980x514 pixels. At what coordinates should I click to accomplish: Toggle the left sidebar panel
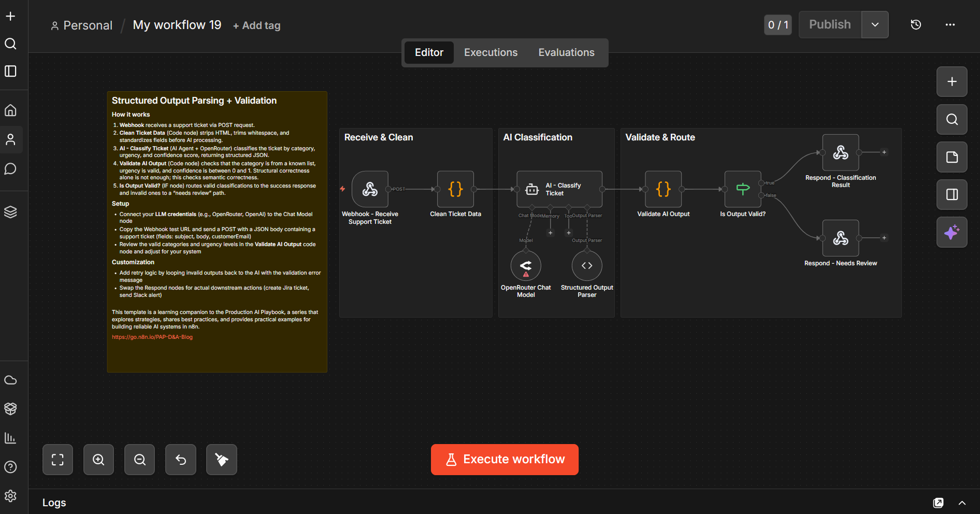pos(10,71)
